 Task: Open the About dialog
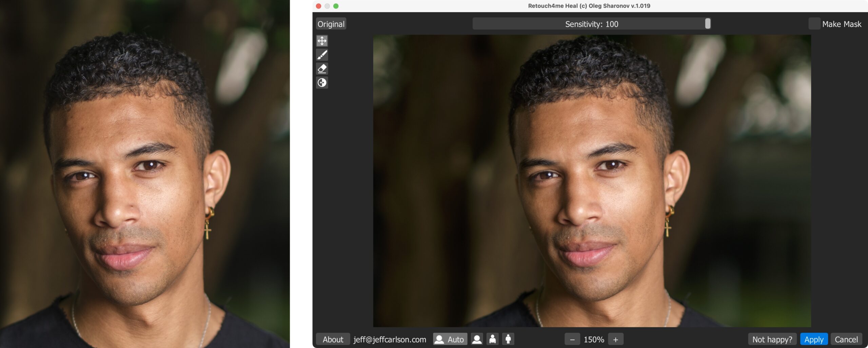click(x=333, y=339)
